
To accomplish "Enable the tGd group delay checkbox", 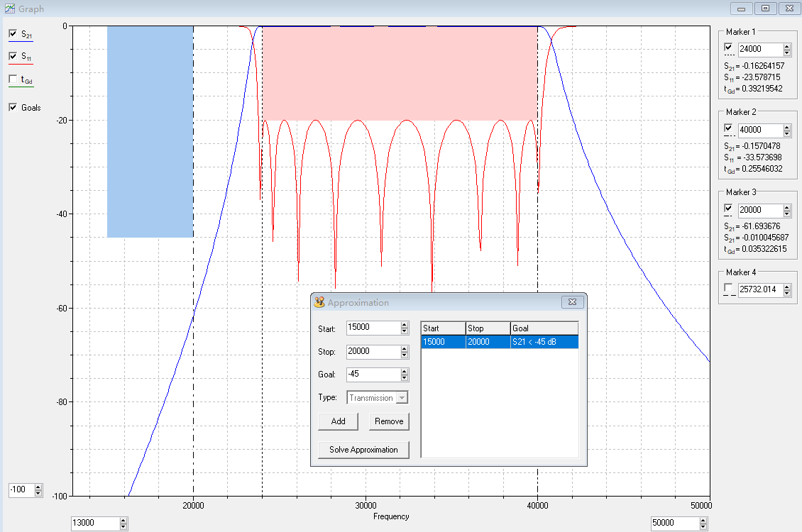I will (x=13, y=79).
